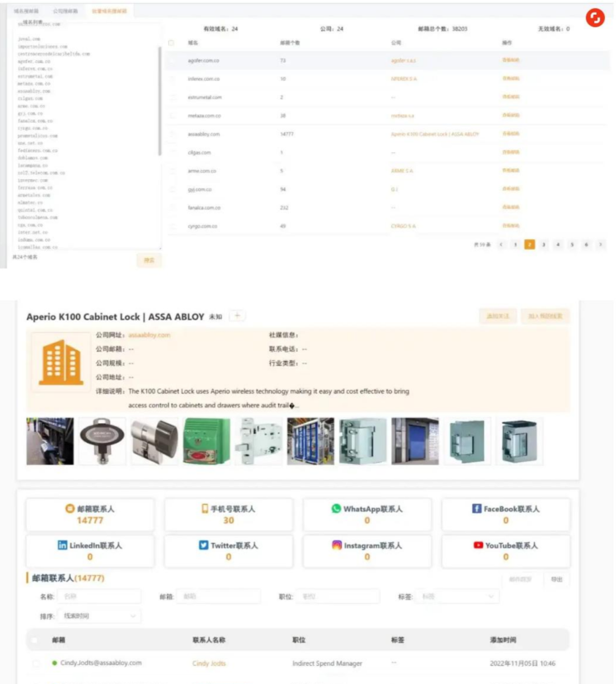
Task: Click the Twitter contacts icon
Action: [203, 545]
